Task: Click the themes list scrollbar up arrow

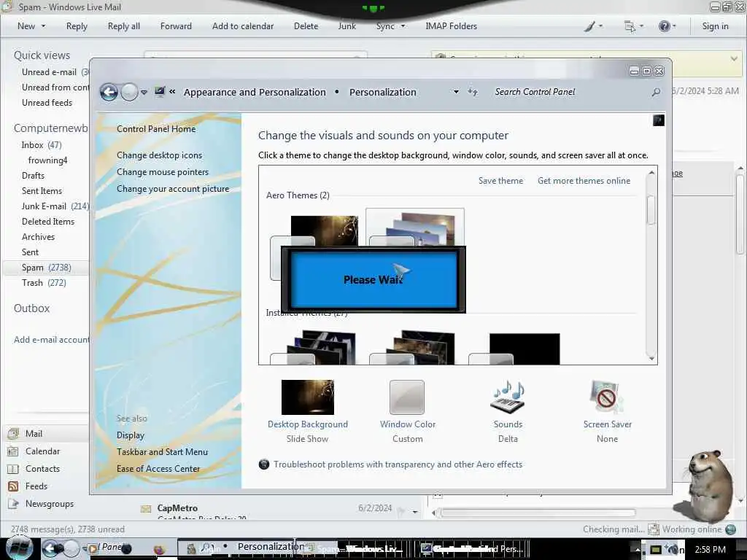Action: 651,172
